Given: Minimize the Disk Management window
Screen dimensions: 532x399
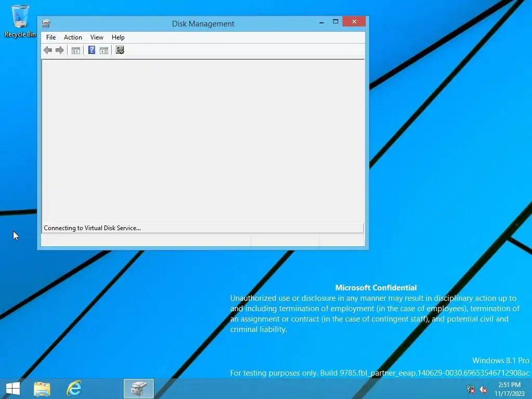Looking at the screenshot, I should click(321, 22).
